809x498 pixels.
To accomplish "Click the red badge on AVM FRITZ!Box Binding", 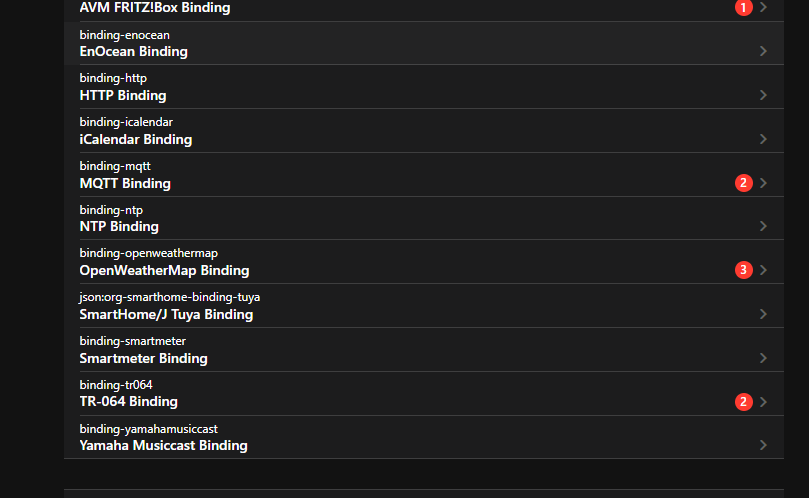I will (743, 8).
